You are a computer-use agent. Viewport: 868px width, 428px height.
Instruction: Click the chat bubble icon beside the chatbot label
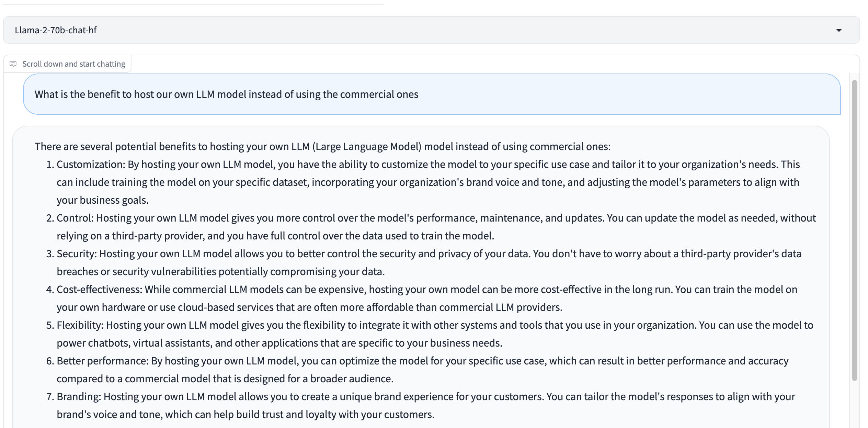point(13,64)
